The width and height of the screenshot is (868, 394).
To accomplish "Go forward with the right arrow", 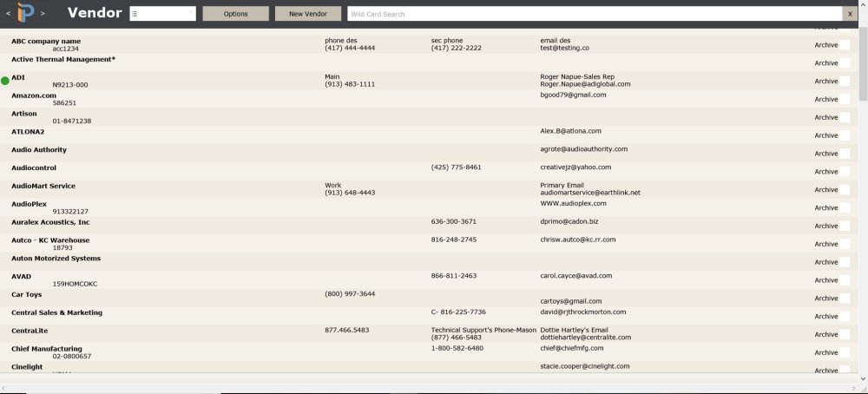I will point(43,13).
